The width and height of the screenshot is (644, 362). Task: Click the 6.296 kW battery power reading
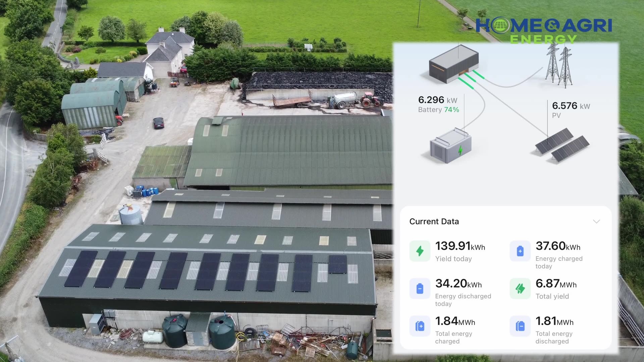tap(438, 100)
